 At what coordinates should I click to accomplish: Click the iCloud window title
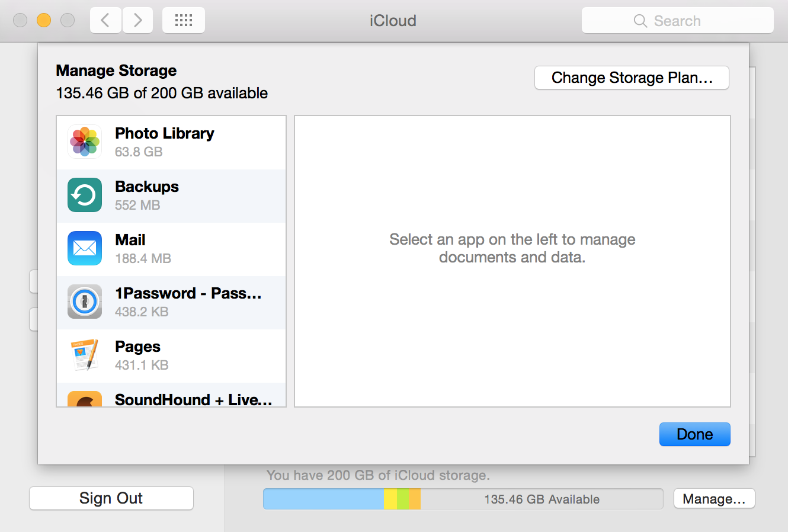pyautogui.click(x=393, y=21)
